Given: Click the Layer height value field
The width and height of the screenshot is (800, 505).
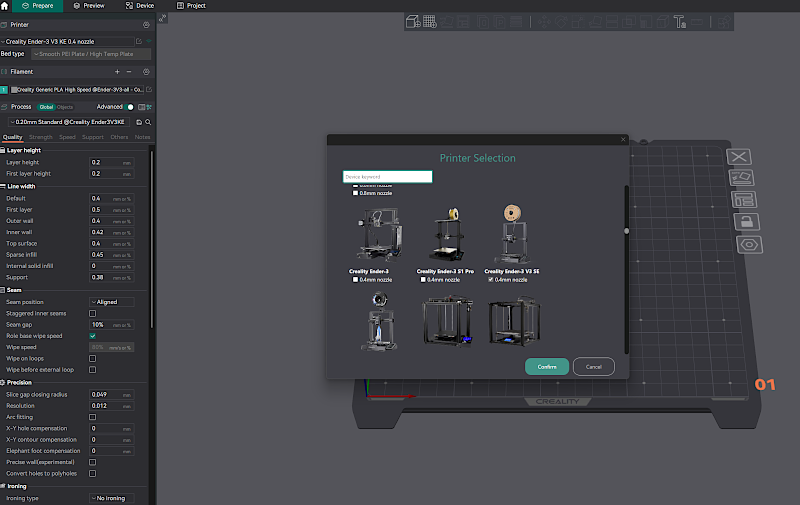Looking at the screenshot, I should (x=112, y=163).
